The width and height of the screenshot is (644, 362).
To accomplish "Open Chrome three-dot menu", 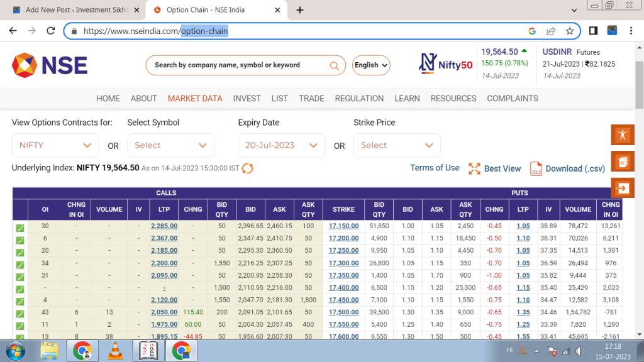I will point(631,31).
